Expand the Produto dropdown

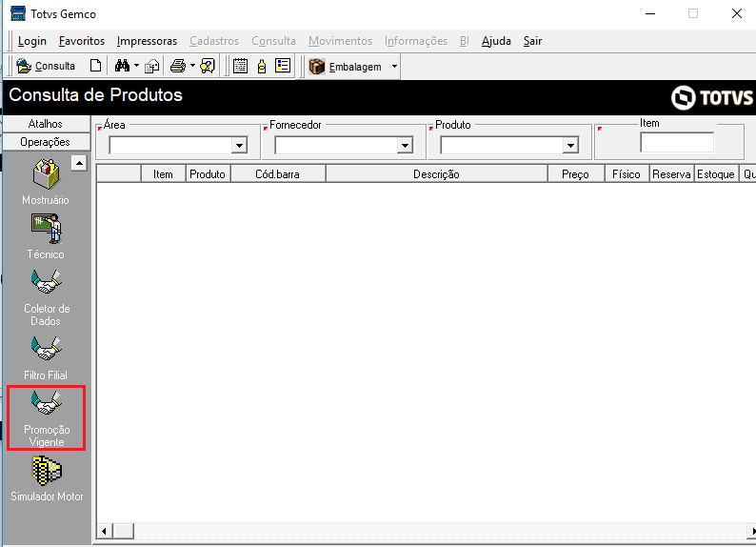(570, 145)
